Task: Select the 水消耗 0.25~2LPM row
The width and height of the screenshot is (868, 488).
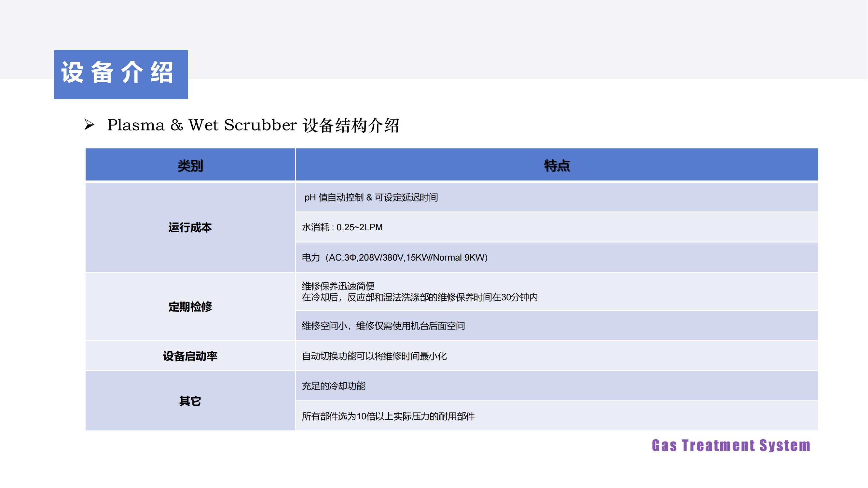Action: [x=342, y=228]
